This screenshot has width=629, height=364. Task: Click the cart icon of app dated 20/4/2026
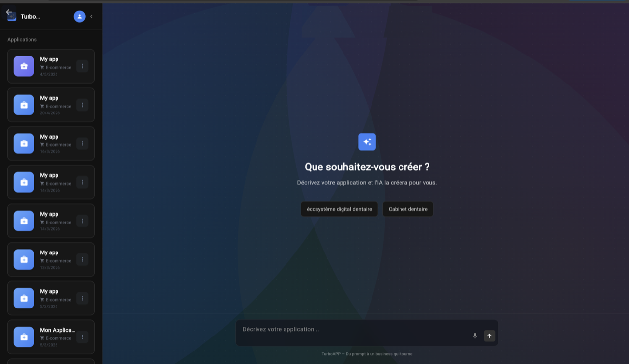click(x=42, y=106)
